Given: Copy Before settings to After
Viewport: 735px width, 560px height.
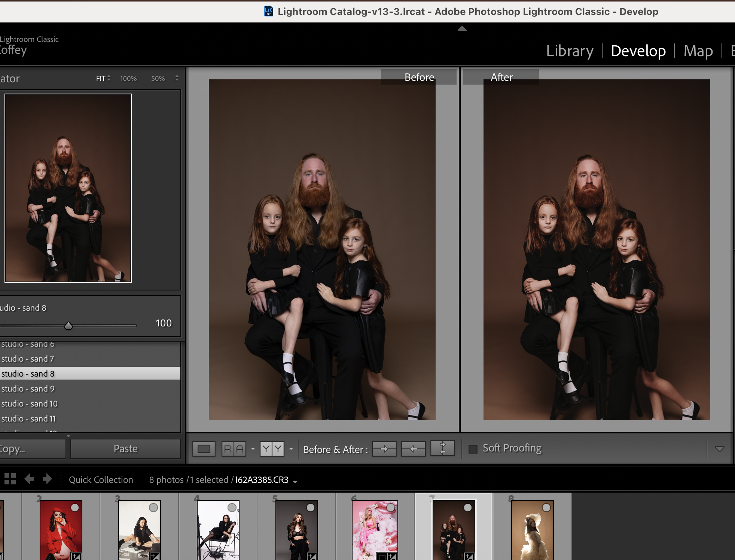Looking at the screenshot, I should click(384, 449).
